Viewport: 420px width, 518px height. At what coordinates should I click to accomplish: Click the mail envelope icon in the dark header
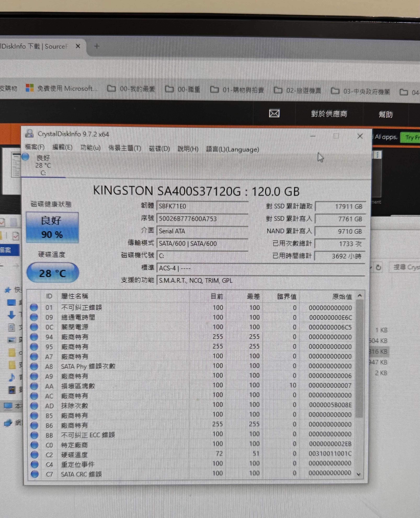tap(274, 113)
